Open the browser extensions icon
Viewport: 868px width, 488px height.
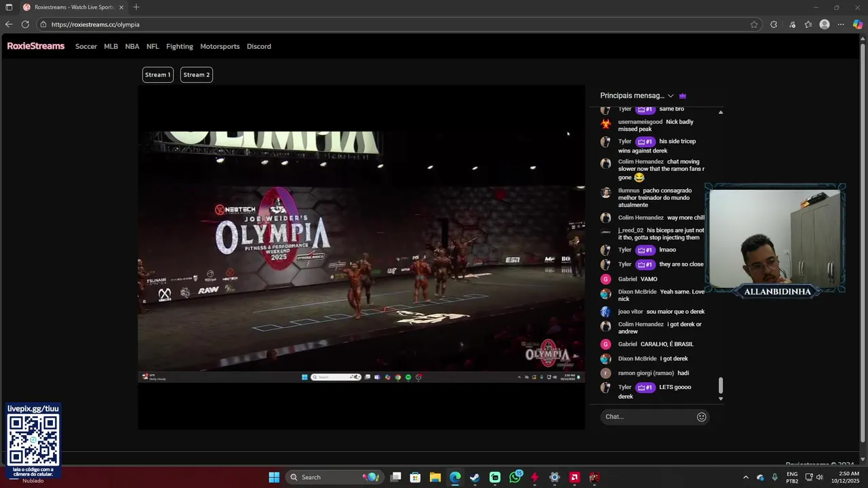(774, 24)
